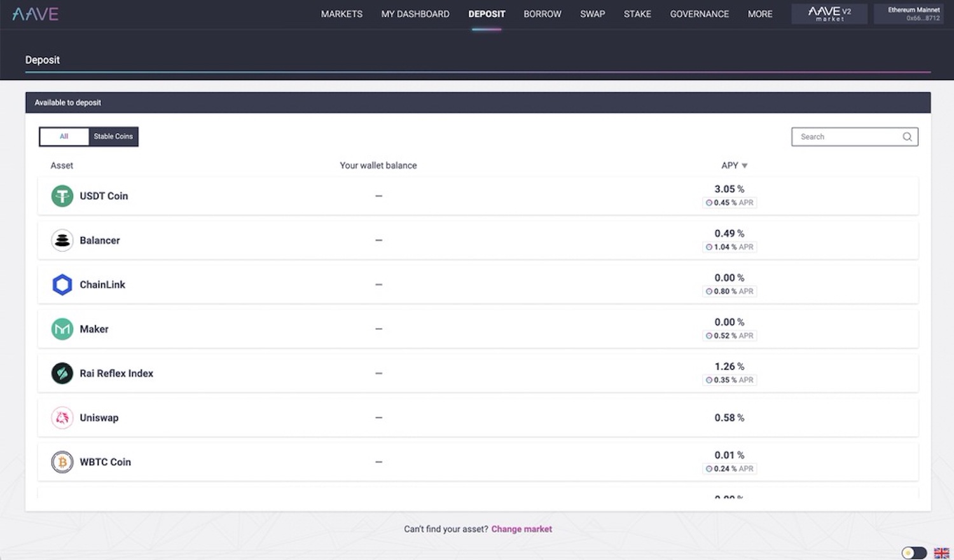The image size is (954, 560).
Task: Go to the MARKETS page
Action: point(342,14)
